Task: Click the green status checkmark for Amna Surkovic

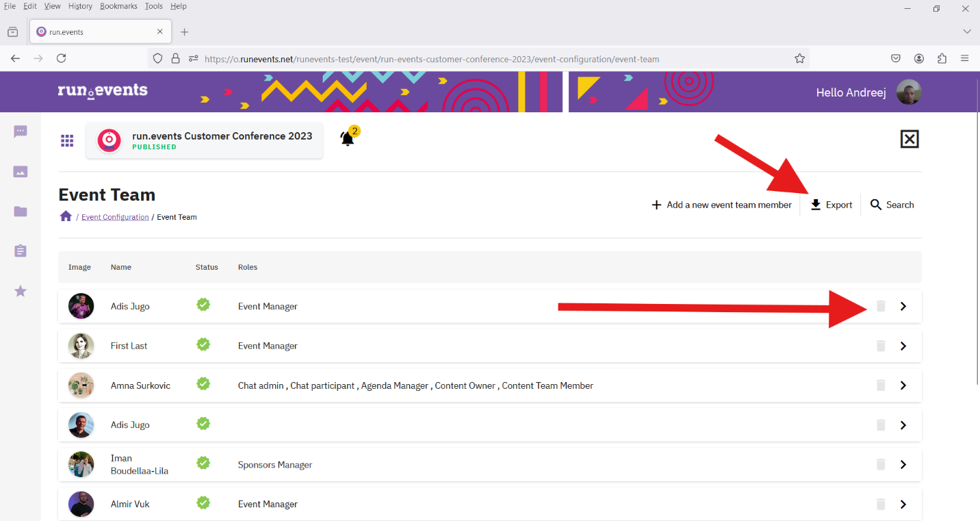Action: click(x=203, y=384)
